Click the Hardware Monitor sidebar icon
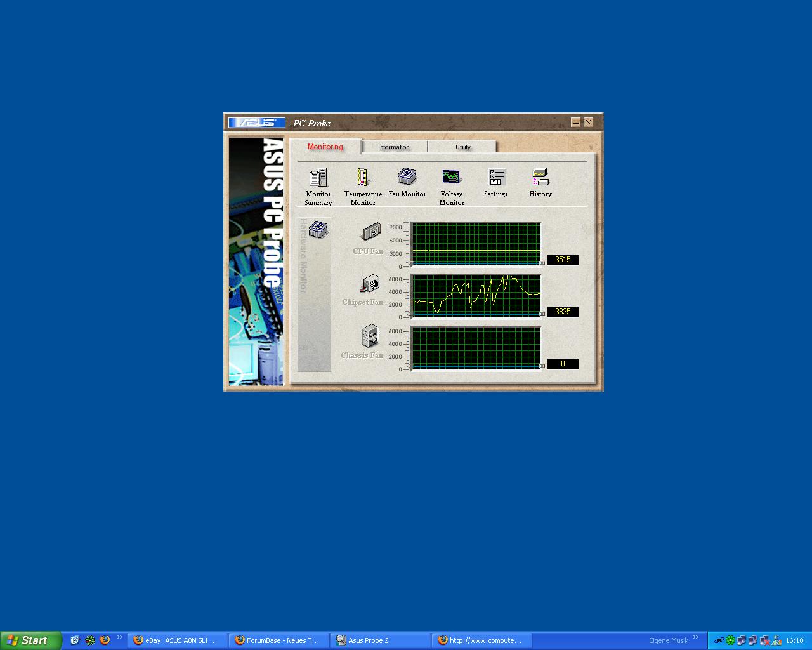812x650 pixels. pyautogui.click(x=318, y=229)
